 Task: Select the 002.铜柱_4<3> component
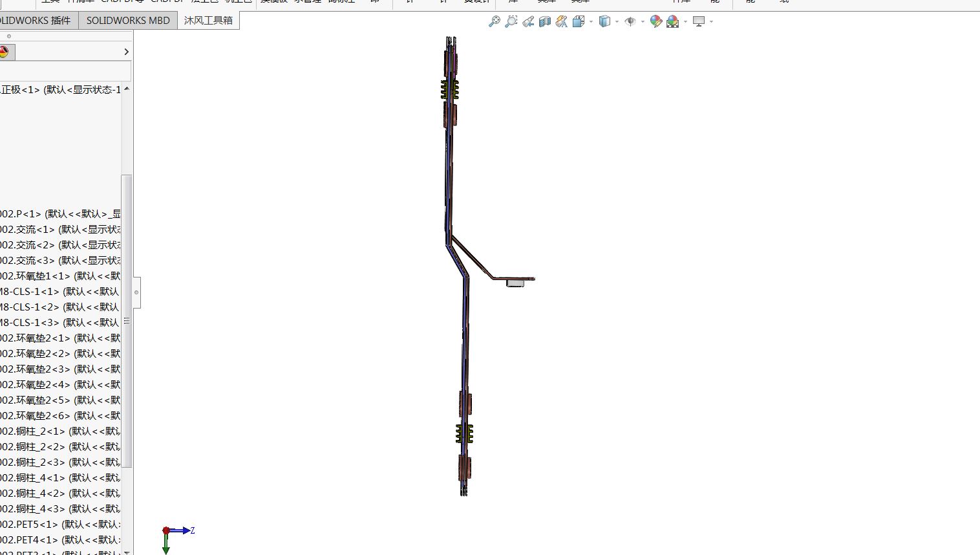[61, 508]
